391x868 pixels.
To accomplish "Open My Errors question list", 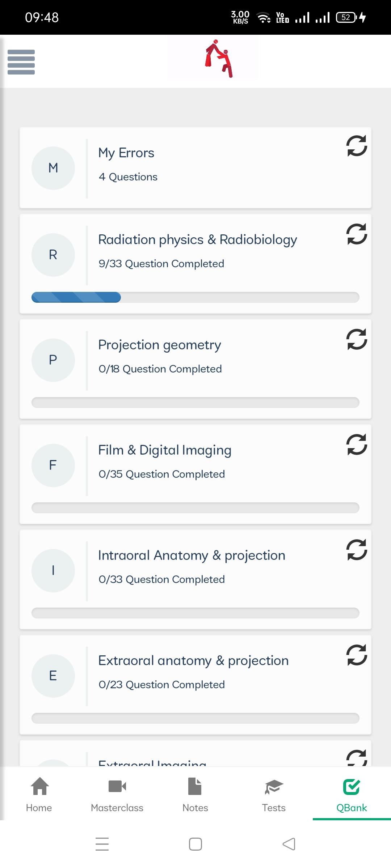I will [x=195, y=168].
